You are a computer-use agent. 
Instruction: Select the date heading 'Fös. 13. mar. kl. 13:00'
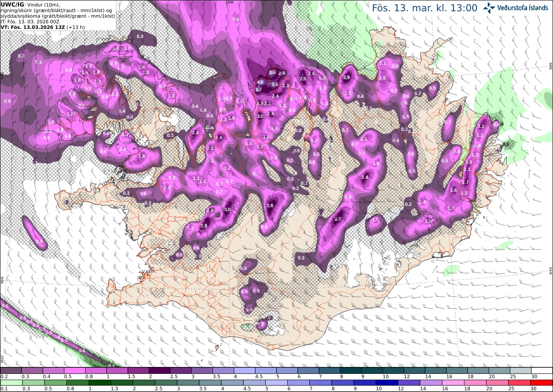point(424,8)
